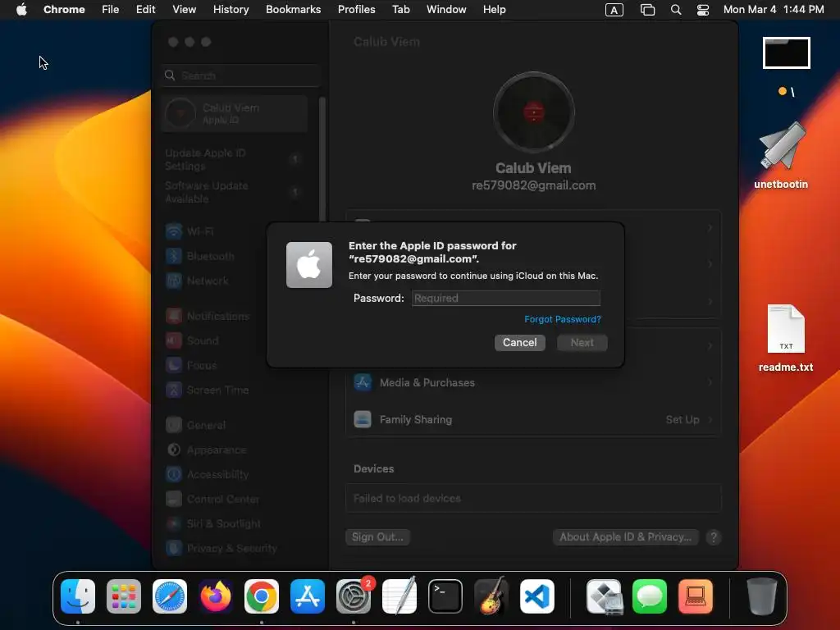Switch to Google Chrome in Dock

click(x=262, y=596)
